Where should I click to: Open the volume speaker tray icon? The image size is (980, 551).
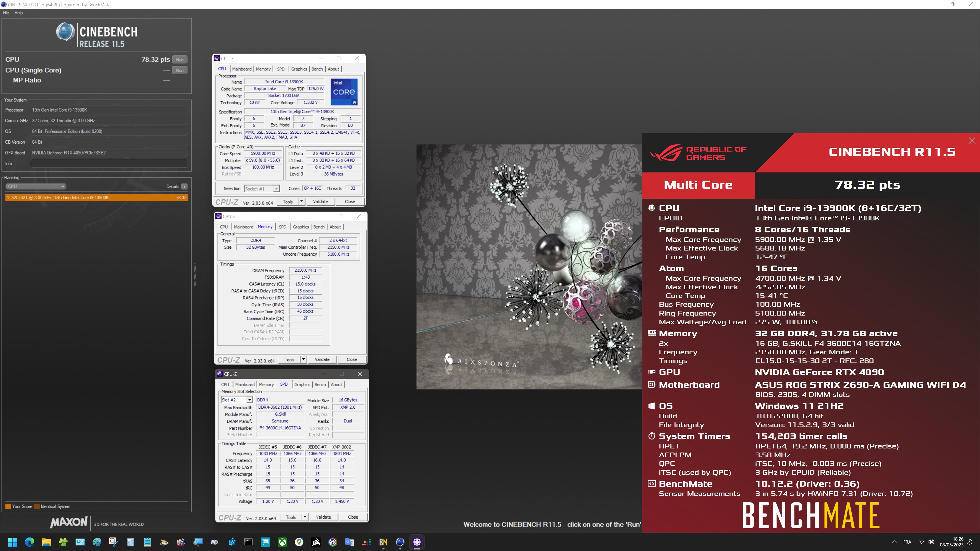pyautogui.click(x=931, y=542)
